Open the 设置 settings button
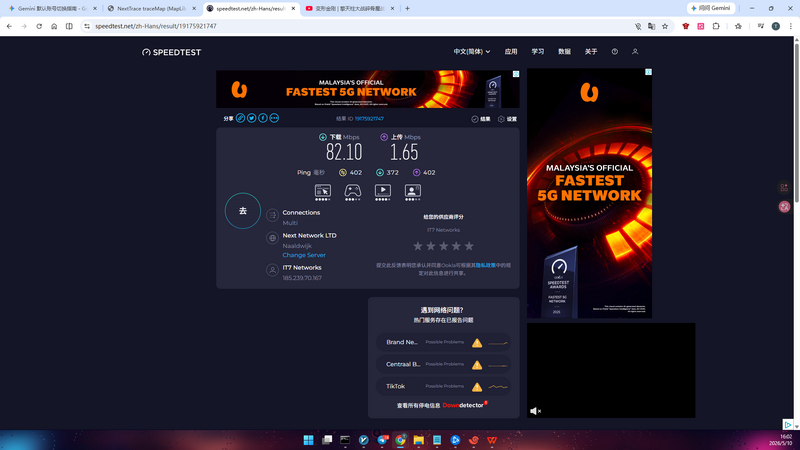The image size is (800, 450). click(x=508, y=119)
